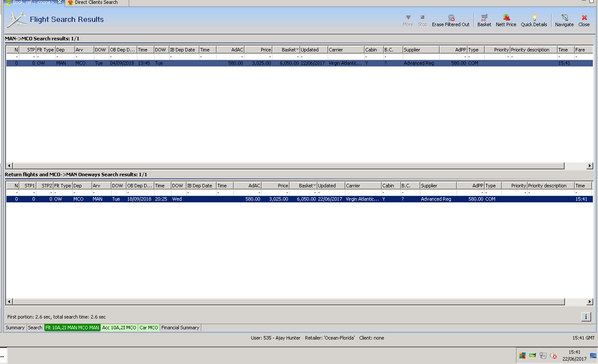Click right arrow of MAN->MCO table scrollbar
This screenshot has height=364, width=598.
(590, 166)
